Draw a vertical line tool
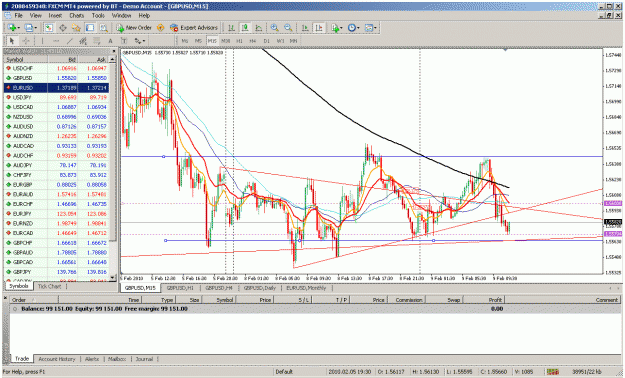This screenshot has width=625, height=378. click(42, 41)
